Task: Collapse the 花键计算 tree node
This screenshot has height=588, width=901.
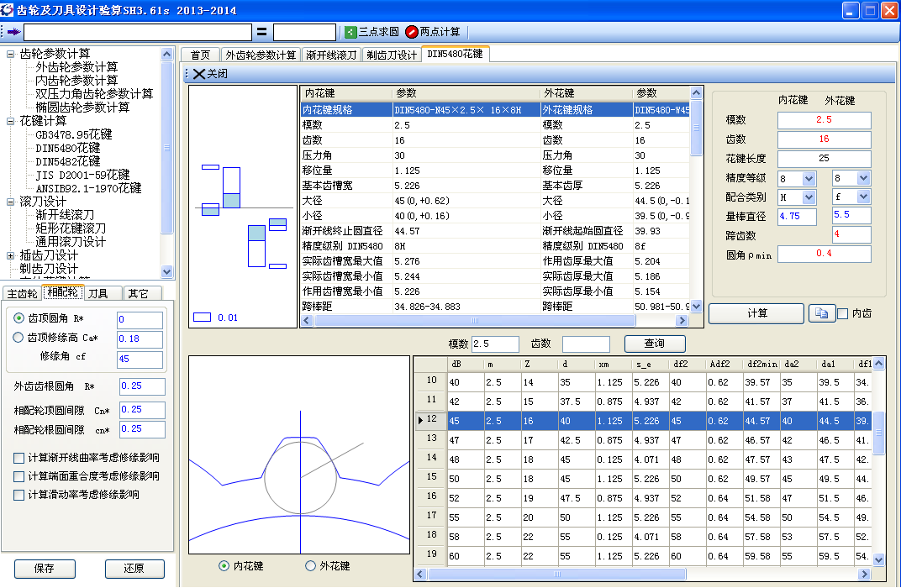Action: (x=10, y=121)
